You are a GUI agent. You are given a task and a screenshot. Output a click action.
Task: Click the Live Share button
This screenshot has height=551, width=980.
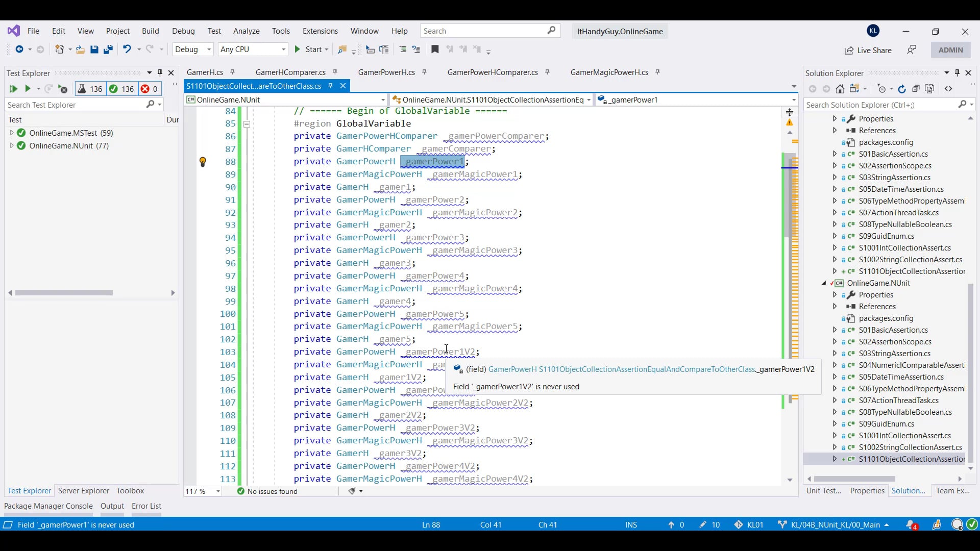pos(868,50)
